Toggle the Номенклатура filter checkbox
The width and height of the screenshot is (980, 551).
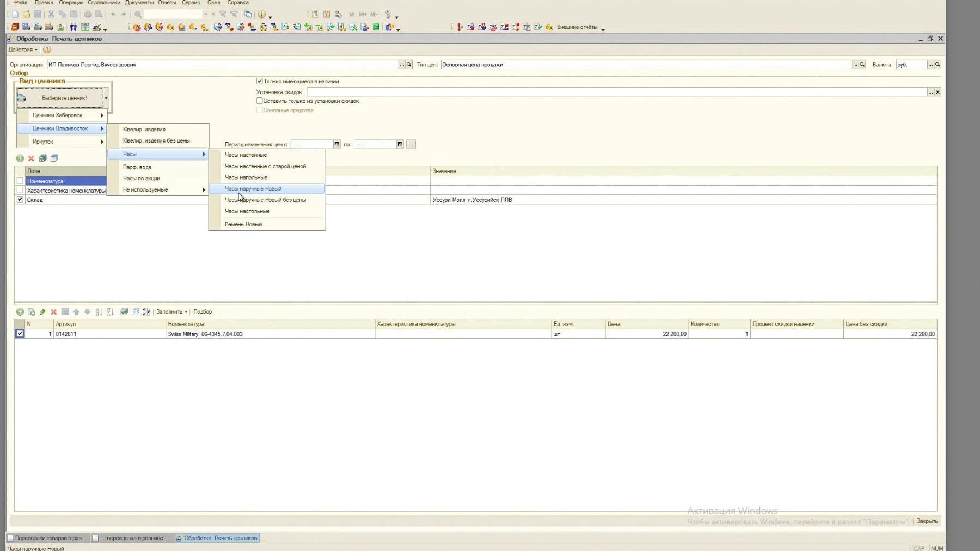pos(20,181)
